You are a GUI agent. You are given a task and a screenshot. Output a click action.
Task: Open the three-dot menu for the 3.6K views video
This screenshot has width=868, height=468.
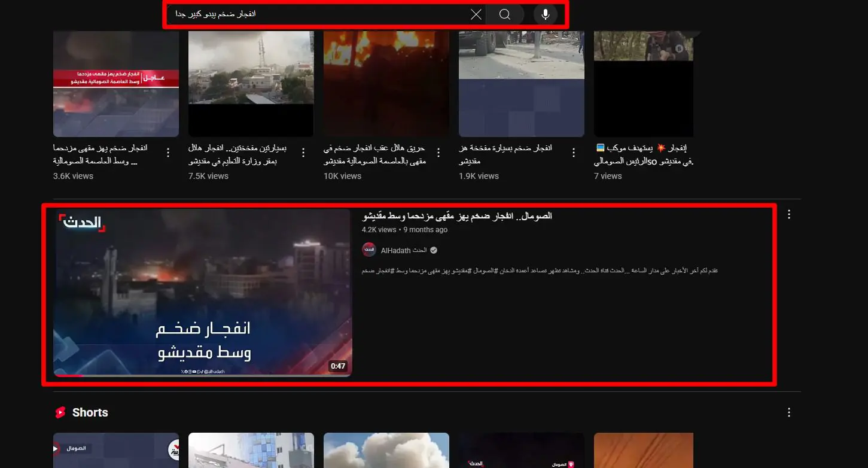coord(168,153)
